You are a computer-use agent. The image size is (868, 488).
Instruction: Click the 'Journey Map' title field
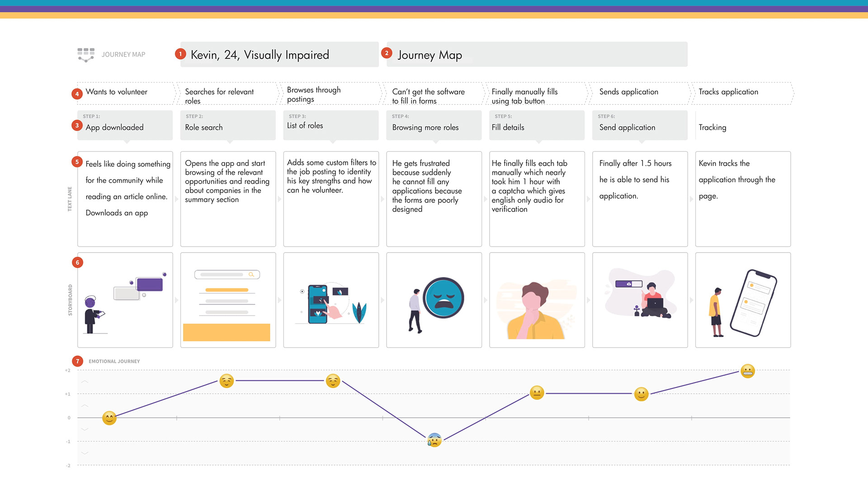point(537,55)
